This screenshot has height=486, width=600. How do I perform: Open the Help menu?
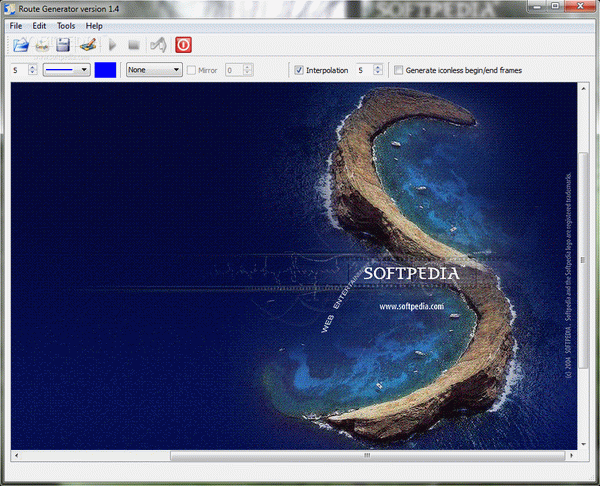[94, 25]
